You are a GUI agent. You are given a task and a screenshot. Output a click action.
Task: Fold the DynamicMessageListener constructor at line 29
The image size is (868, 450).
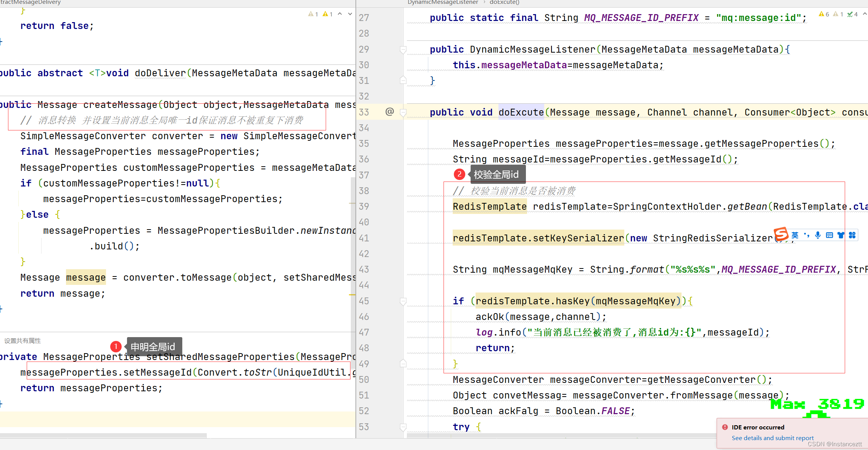(x=403, y=50)
